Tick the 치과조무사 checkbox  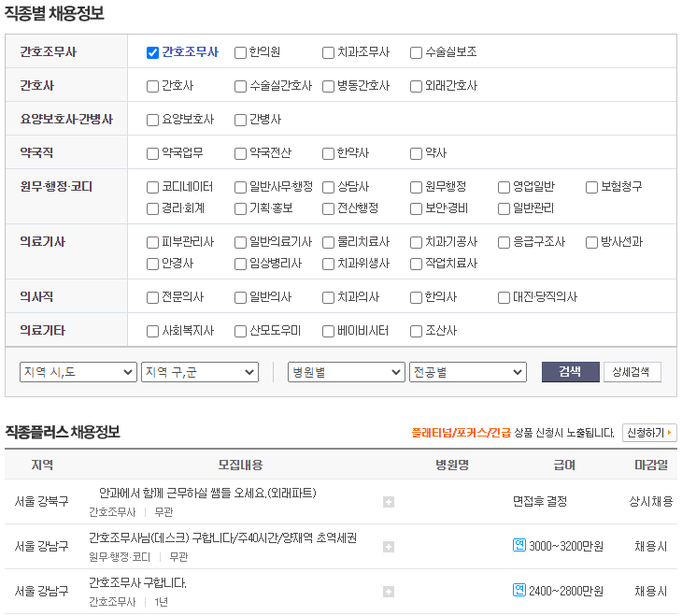[x=328, y=52]
